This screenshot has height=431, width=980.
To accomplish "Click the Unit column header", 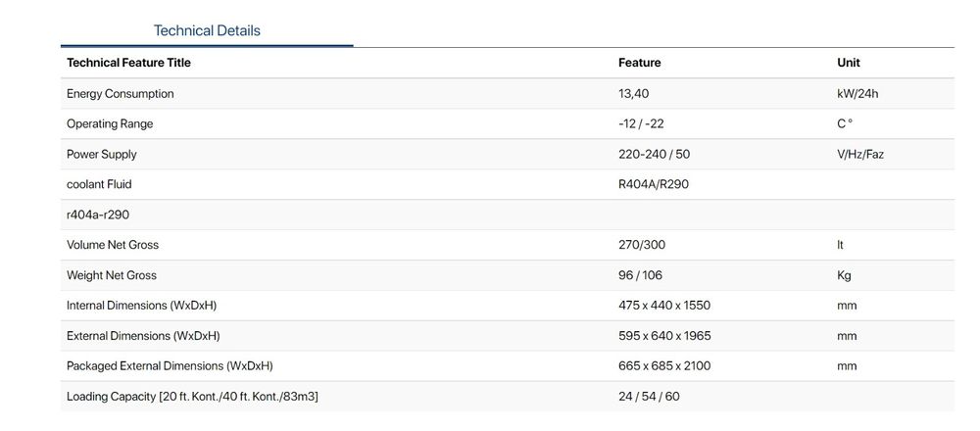I will [848, 63].
